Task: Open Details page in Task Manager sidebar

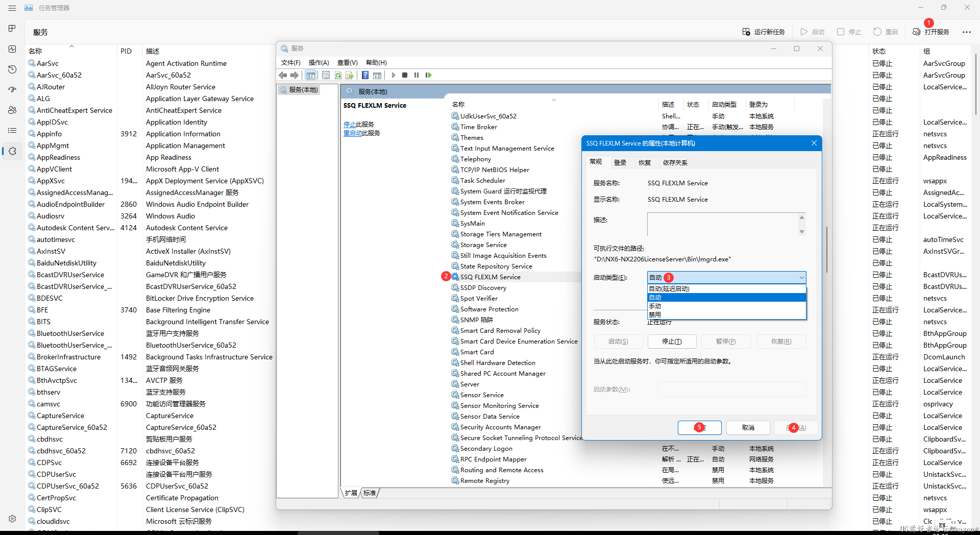Action: 12,131
